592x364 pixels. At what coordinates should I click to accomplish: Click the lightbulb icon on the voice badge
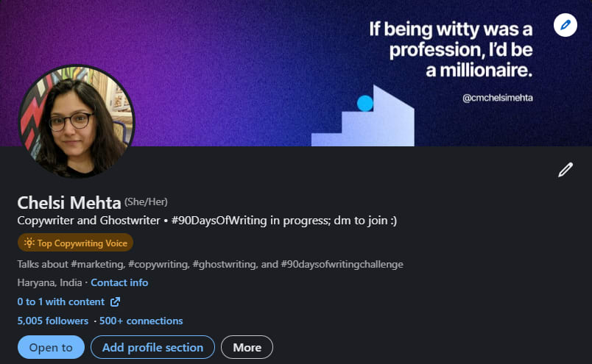pos(29,242)
